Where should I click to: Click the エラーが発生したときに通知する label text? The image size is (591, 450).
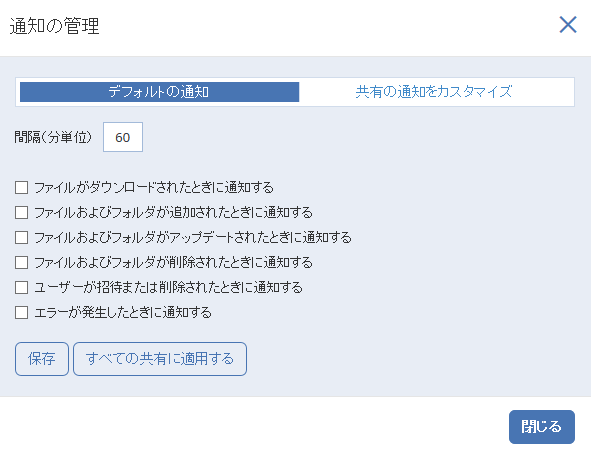[123, 312]
